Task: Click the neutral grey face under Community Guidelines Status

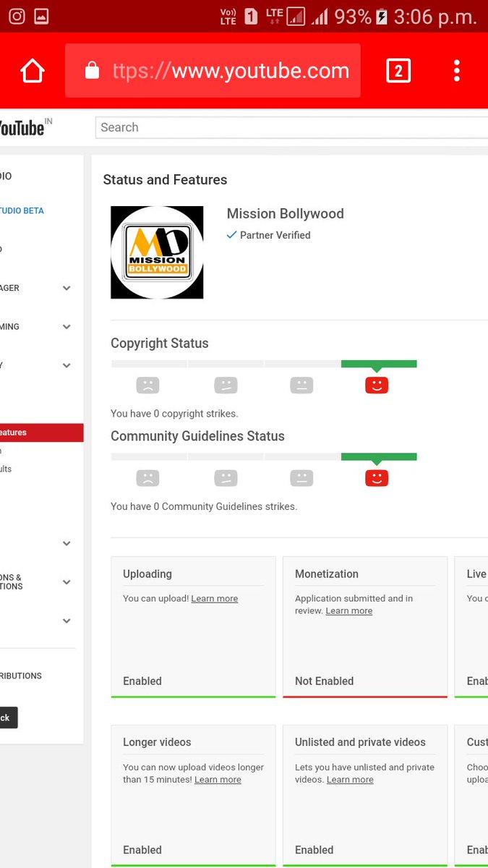Action: [x=301, y=478]
